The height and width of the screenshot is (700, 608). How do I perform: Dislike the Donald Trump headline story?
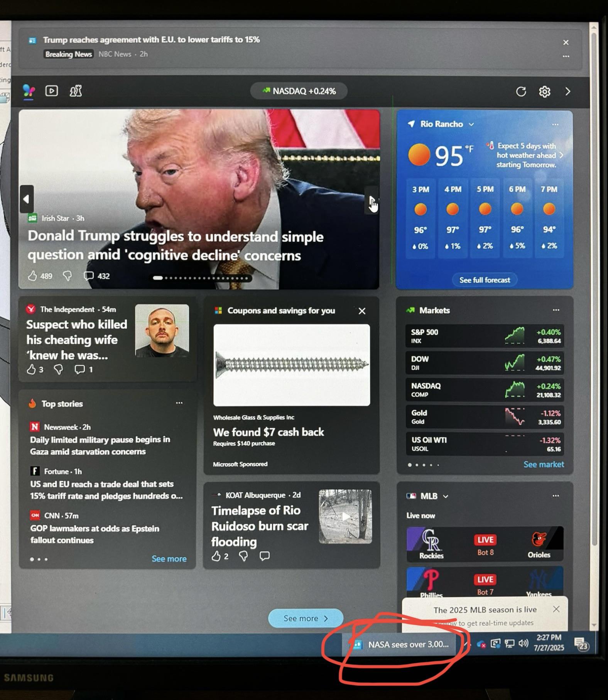pos(67,276)
